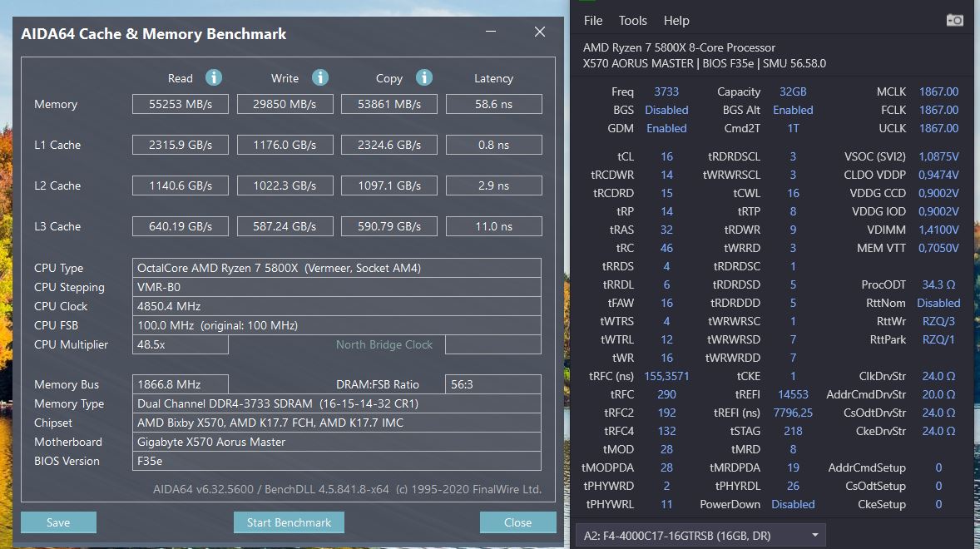Viewport: 980px width, 549px height.
Task: Click the AMD Ryzen 7 5800X processor title
Action: click(x=679, y=47)
